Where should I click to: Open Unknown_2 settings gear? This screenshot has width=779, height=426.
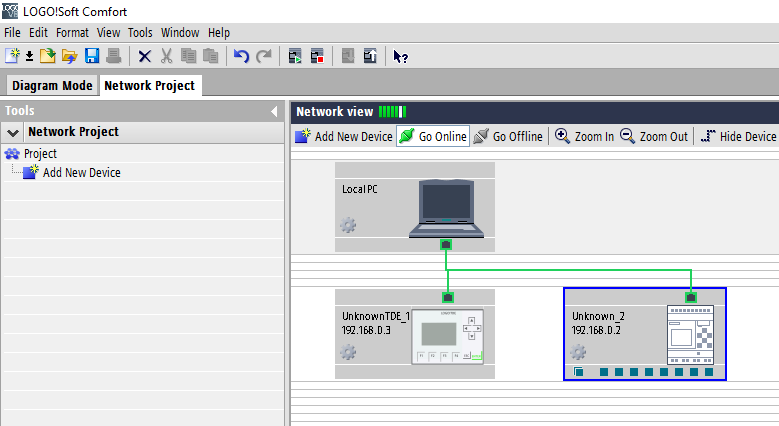(578, 352)
